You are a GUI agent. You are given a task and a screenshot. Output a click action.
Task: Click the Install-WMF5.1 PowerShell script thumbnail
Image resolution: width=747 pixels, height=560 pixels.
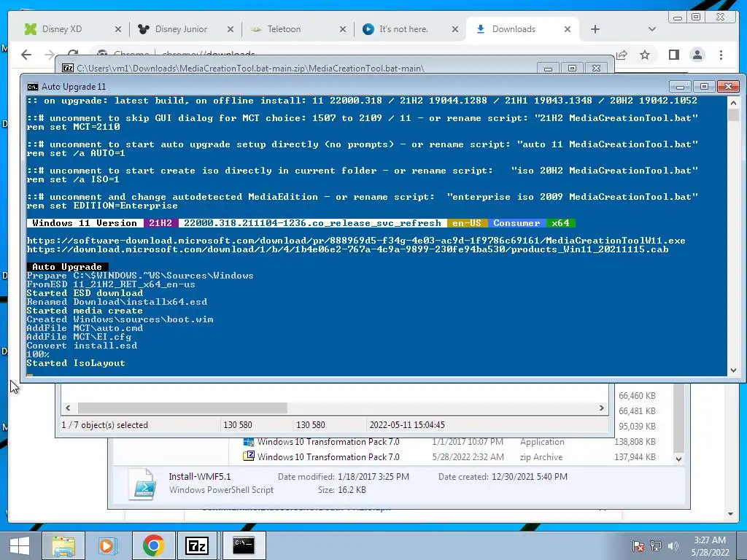click(142, 484)
